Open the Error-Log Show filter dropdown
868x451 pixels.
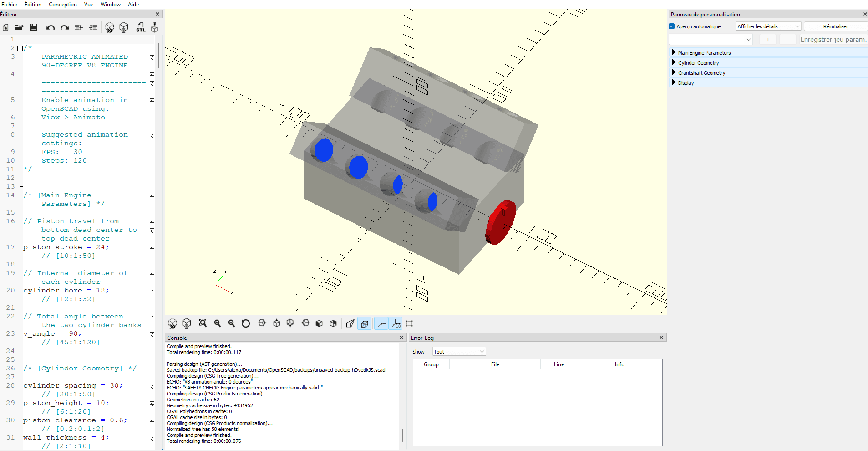(459, 352)
